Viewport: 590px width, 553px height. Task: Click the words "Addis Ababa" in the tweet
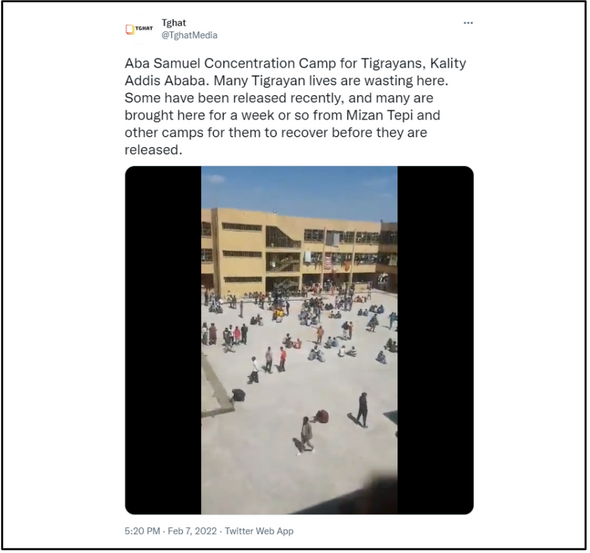165,80
